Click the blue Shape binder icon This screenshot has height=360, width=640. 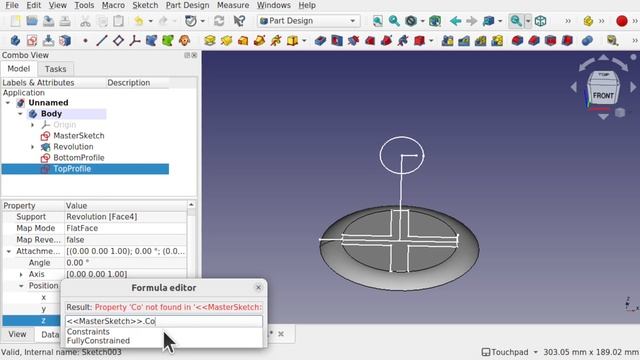point(151,40)
